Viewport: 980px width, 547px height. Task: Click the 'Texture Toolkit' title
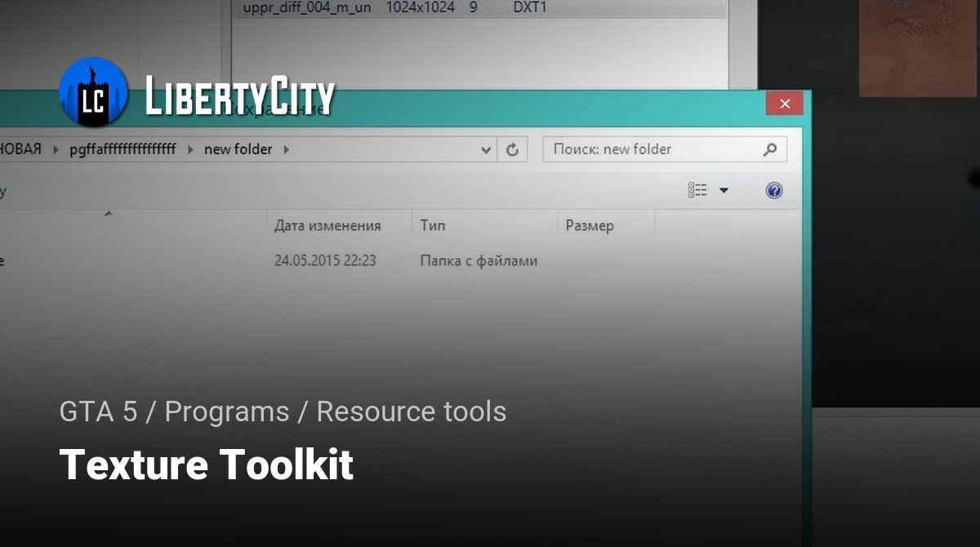(207, 465)
